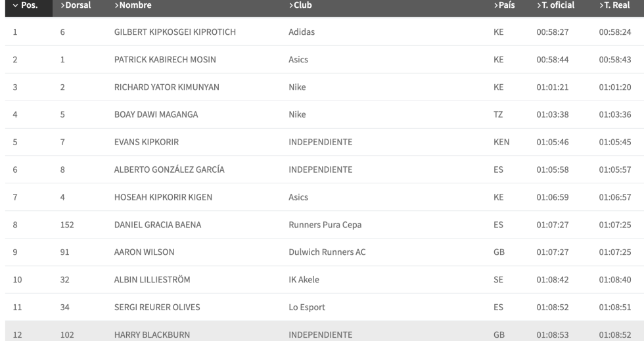
Task: Open Boay Dawi Maganga's result
Action: click(156, 115)
